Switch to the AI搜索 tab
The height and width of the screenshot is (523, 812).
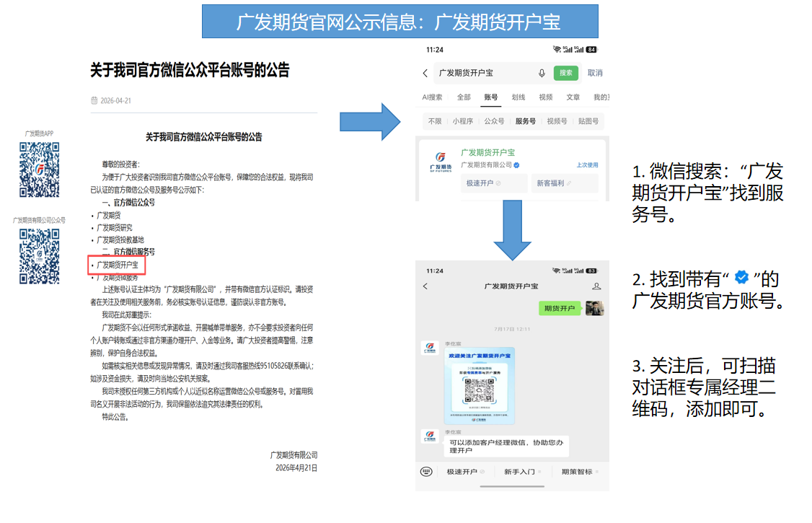(x=432, y=97)
